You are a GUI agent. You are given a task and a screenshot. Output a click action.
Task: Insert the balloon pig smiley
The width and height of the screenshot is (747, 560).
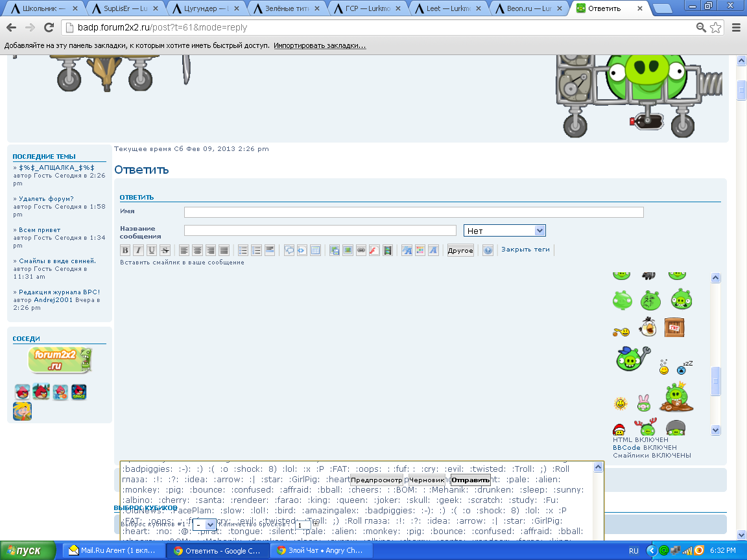pos(622,301)
